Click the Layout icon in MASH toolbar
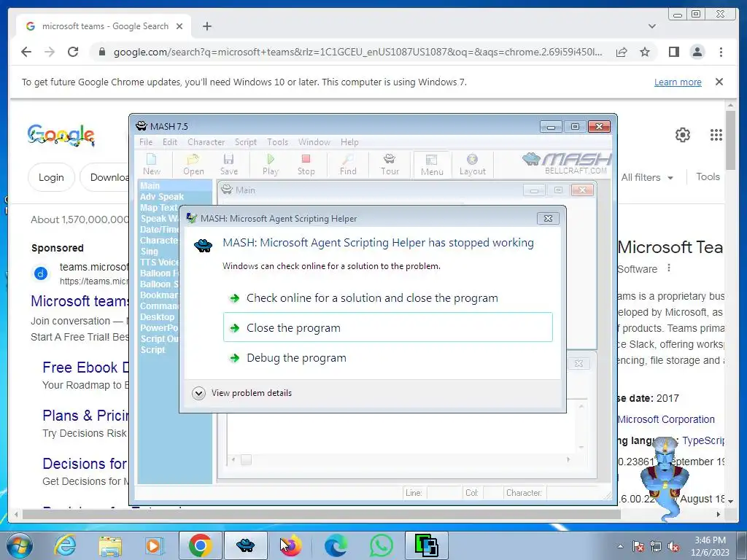747x560 pixels. 472,164
